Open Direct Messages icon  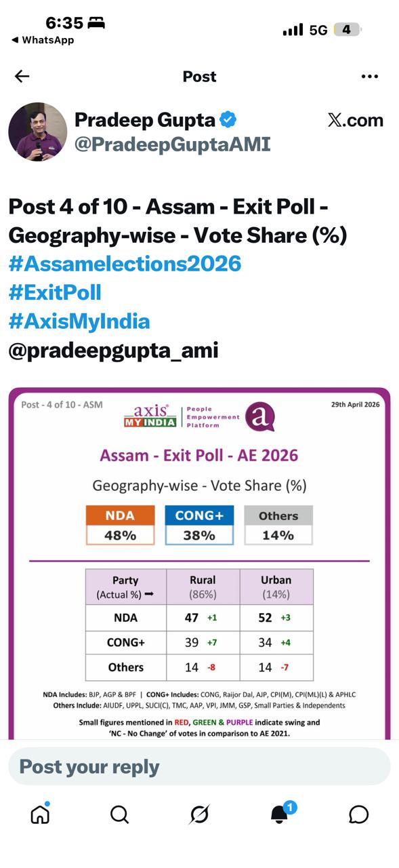tap(359, 815)
